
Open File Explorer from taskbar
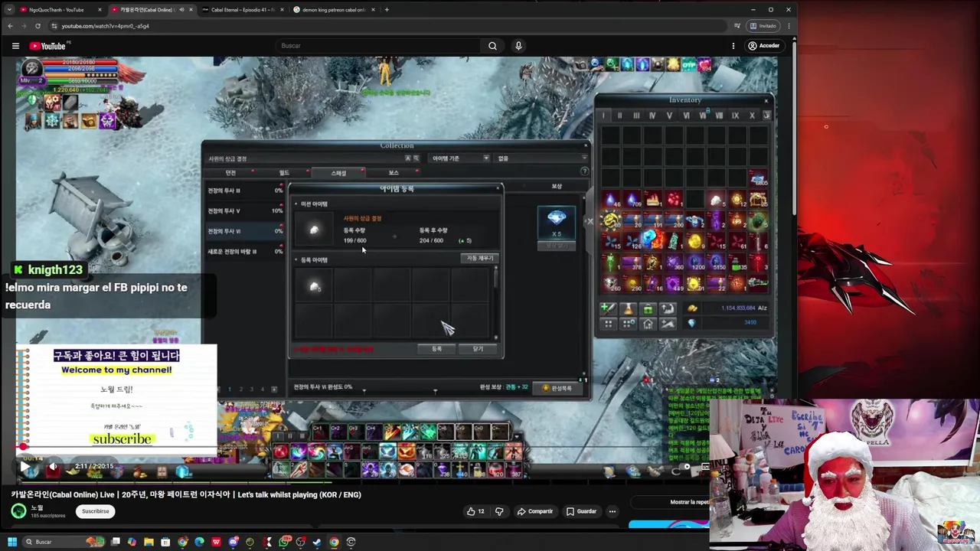click(149, 542)
